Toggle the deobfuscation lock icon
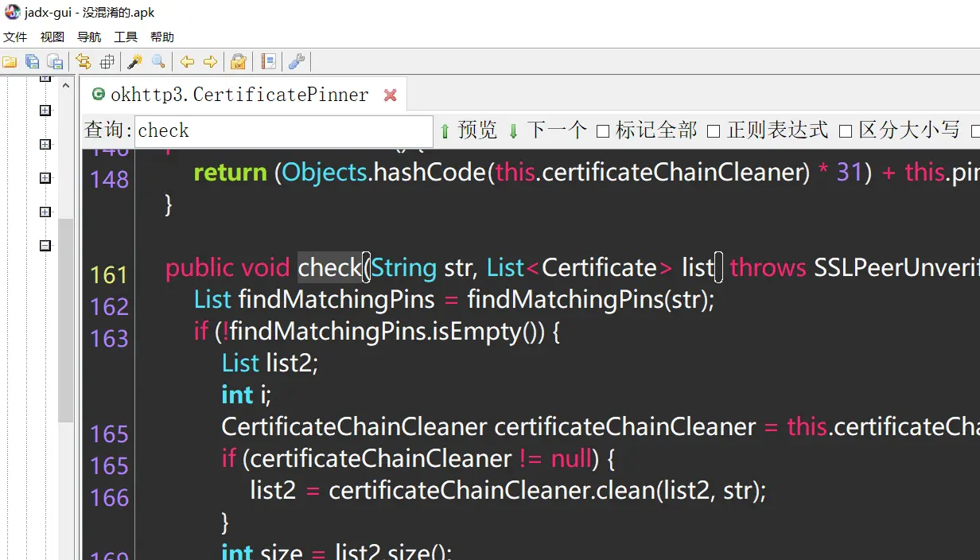Image resolution: width=980 pixels, height=560 pixels. coord(238,61)
